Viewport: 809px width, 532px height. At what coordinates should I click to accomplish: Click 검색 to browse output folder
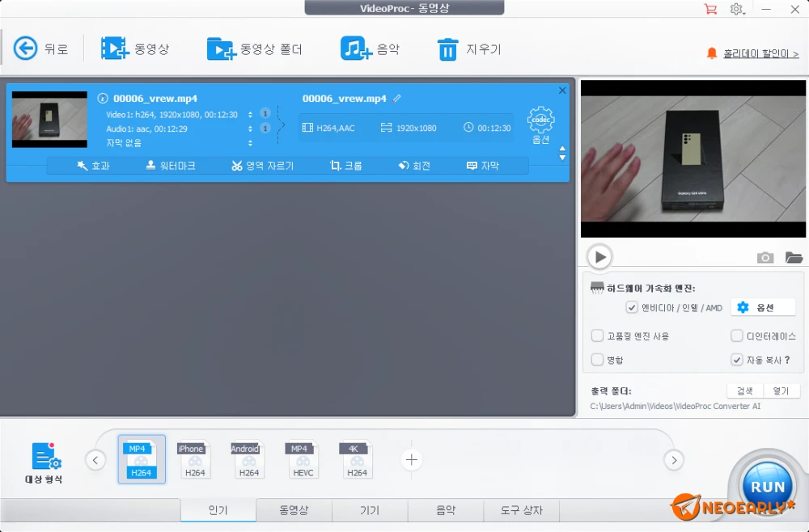745,391
